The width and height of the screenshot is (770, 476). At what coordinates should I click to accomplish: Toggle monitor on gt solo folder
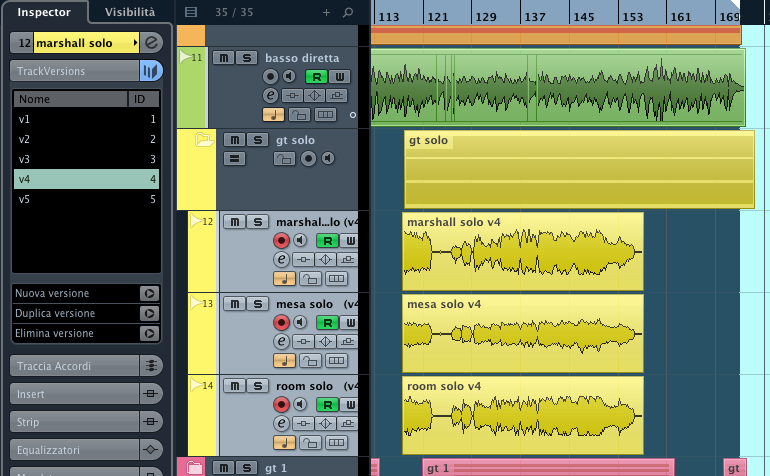[328, 159]
